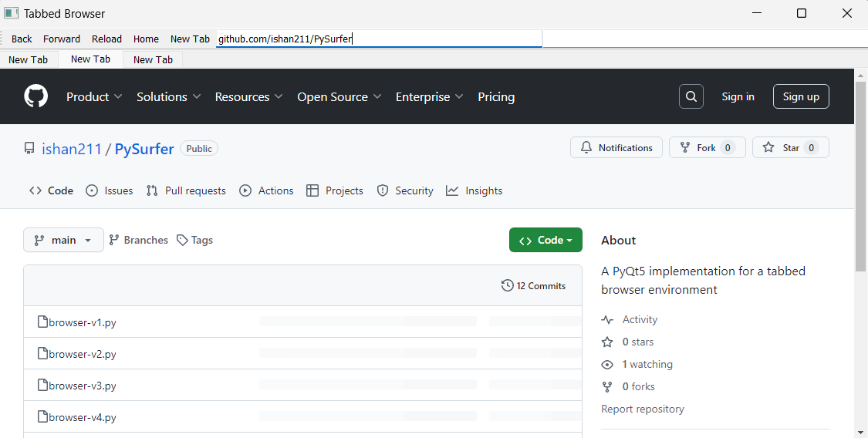Click the star icon in Star button
868x438 pixels.
pos(768,147)
